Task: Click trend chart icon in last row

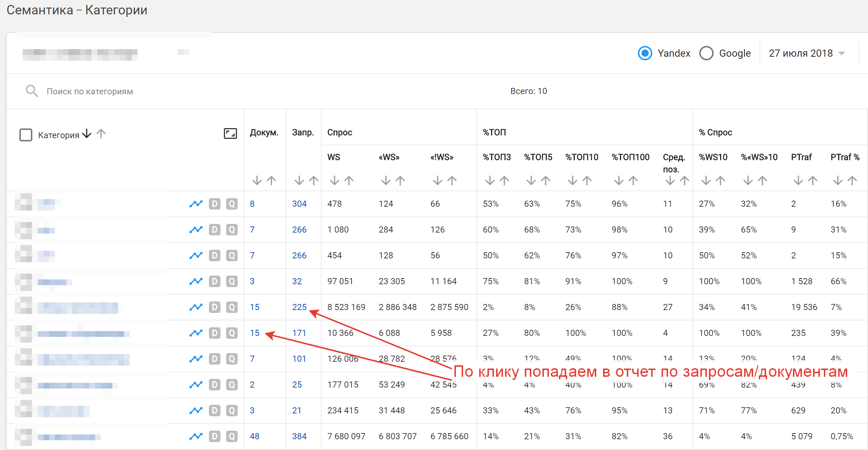Action: (x=196, y=436)
